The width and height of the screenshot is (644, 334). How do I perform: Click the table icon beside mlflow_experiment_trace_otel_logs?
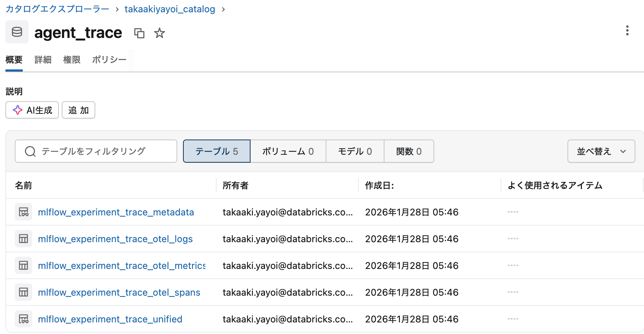[23, 239]
